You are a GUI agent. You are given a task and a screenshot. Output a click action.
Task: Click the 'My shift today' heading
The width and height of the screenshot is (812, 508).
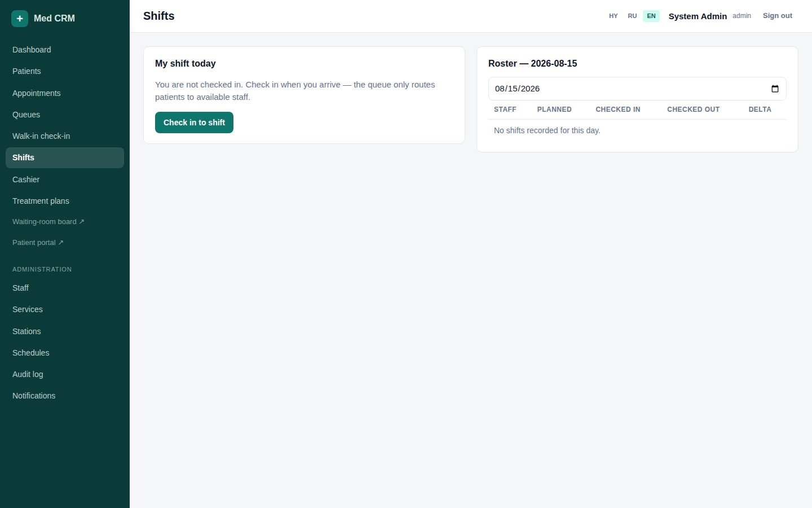(x=186, y=64)
